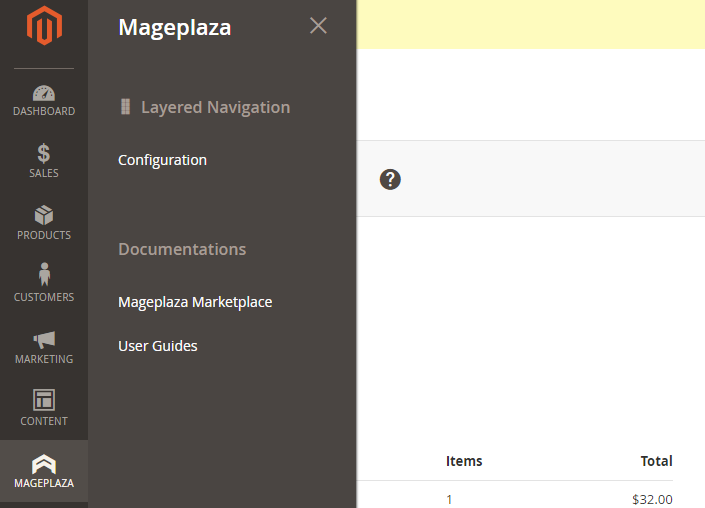Screen dimensions: 705x508
Task: Click the $32.00 total cell
Action: click(x=652, y=499)
